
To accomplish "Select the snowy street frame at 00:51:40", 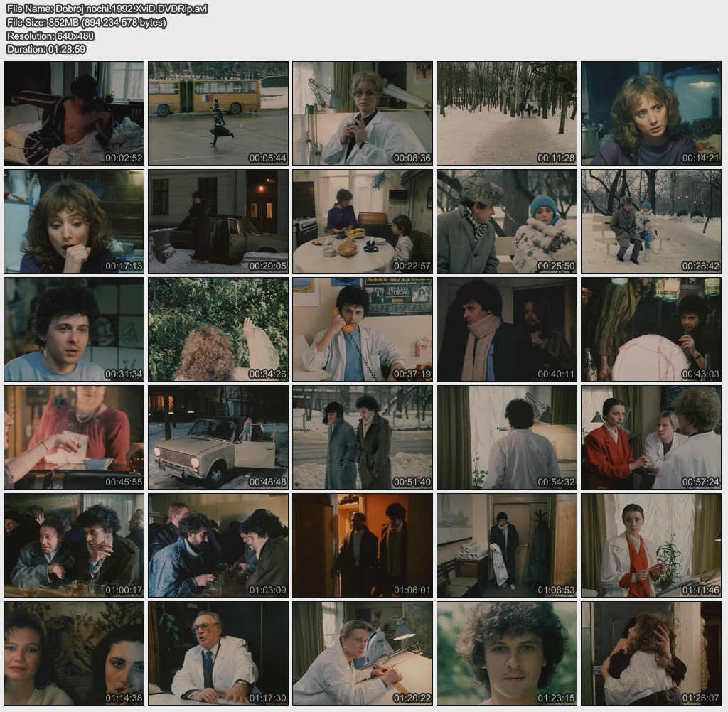I will (363, 438).
